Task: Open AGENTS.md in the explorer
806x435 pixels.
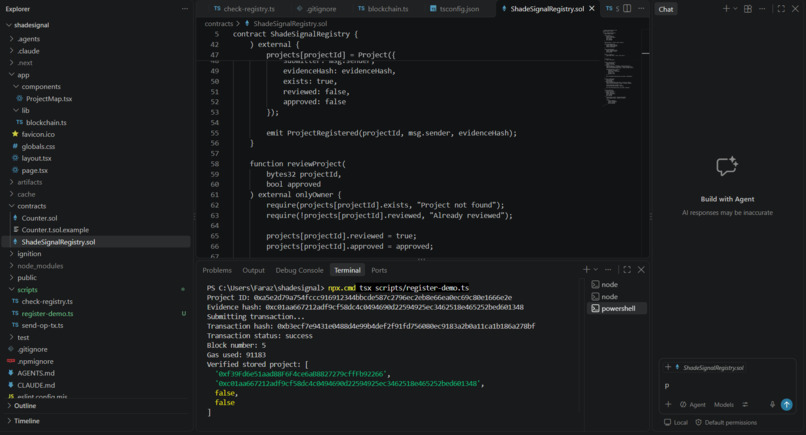Action: [x=35, y=373]
